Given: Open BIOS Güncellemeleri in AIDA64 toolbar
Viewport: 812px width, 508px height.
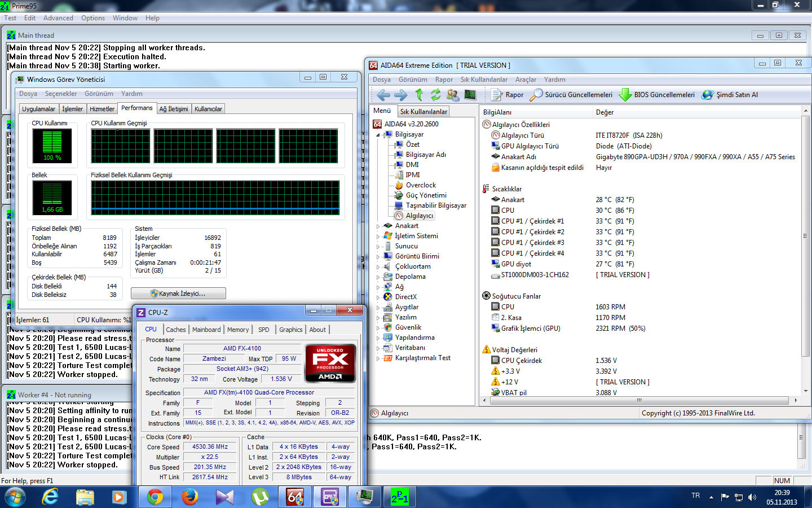Looking at the screenshot, I should coord(657,95).
